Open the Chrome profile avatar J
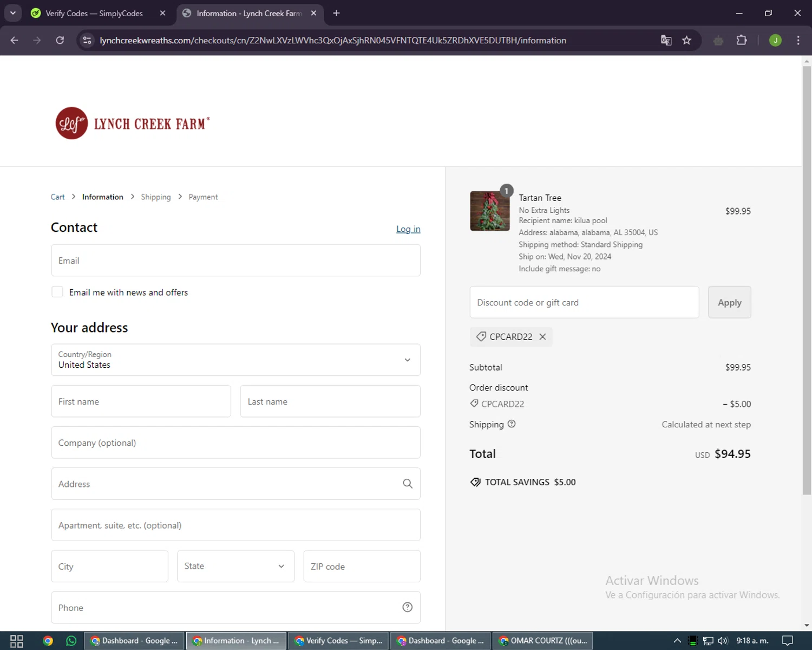The image size is (812, 650). [x=775, y=40]
